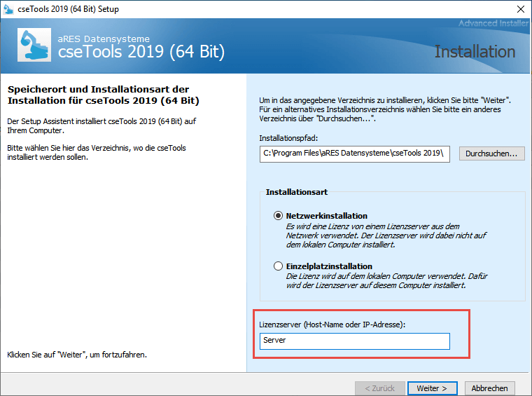This screenshot has height=396, width=532.
Task: Select the Netzwerkinstallation radio button
Action: (x=279, y=216)
